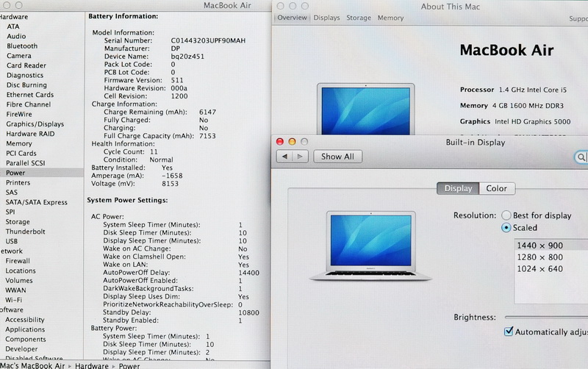Select Firewall under Network
The image size is (588, 369).
click(x=18, y=261)
